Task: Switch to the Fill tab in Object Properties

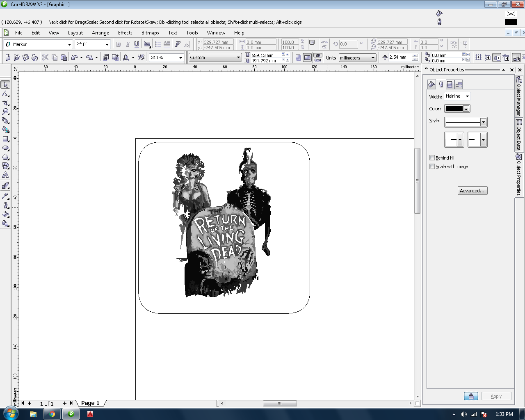Action: tap(431, 84)
